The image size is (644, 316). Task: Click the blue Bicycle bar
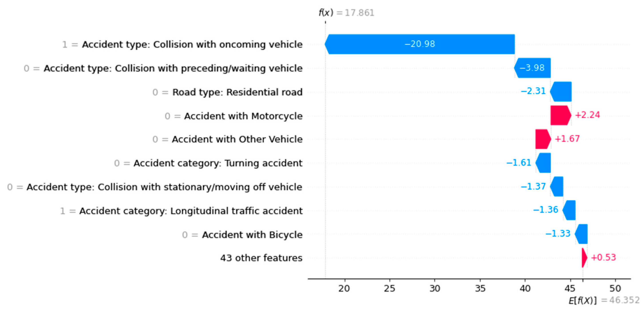(581, 234)
